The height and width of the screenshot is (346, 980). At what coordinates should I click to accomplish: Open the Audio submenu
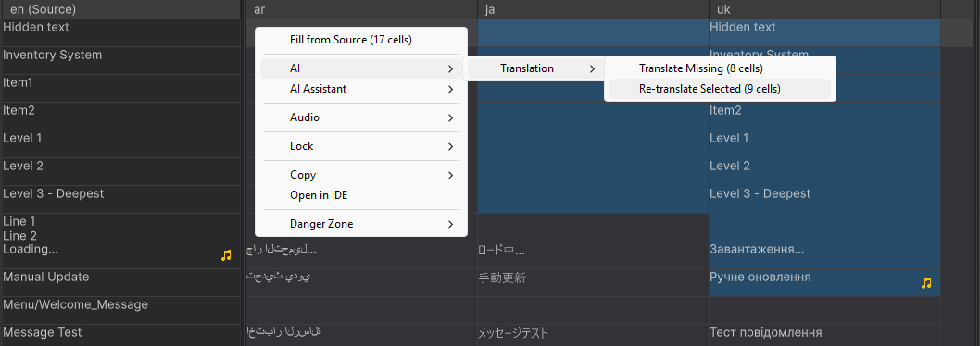tap(361, 117)
